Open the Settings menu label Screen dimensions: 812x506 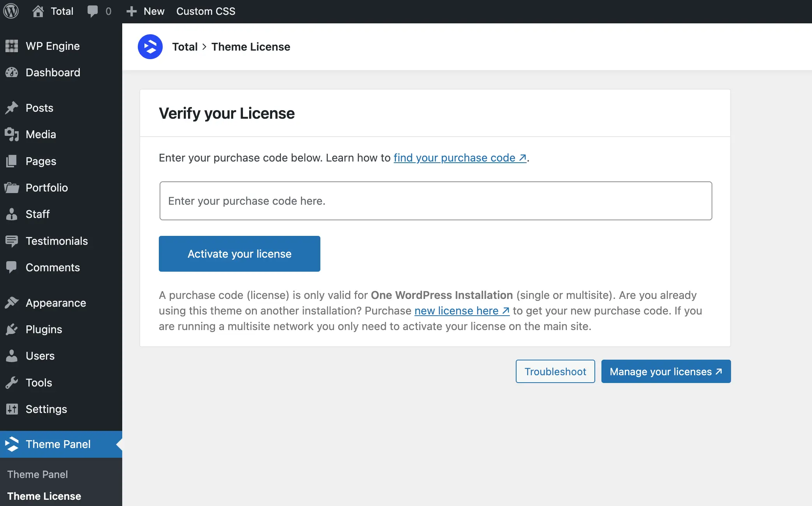46,409
